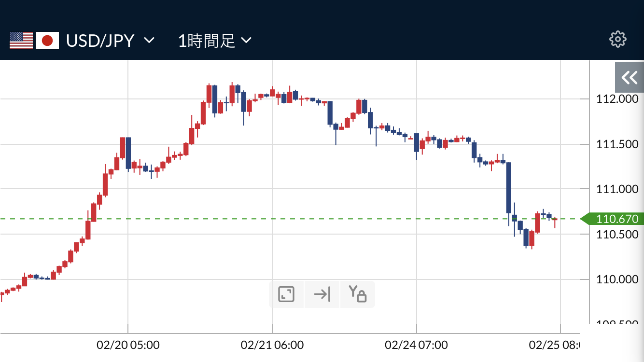Click the 110.000 price axis label
The height and width of the screenshot is (362, 644).
point(617,279)
